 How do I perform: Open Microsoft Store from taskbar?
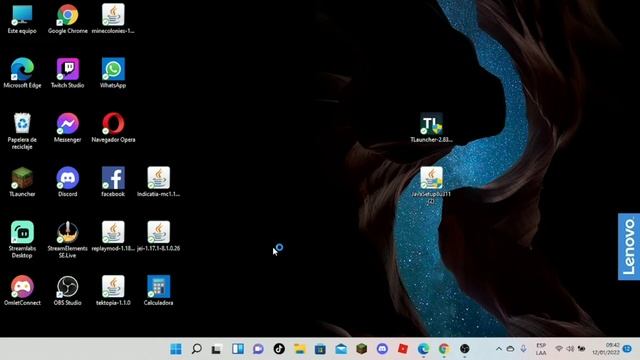[x=320, y=349]
